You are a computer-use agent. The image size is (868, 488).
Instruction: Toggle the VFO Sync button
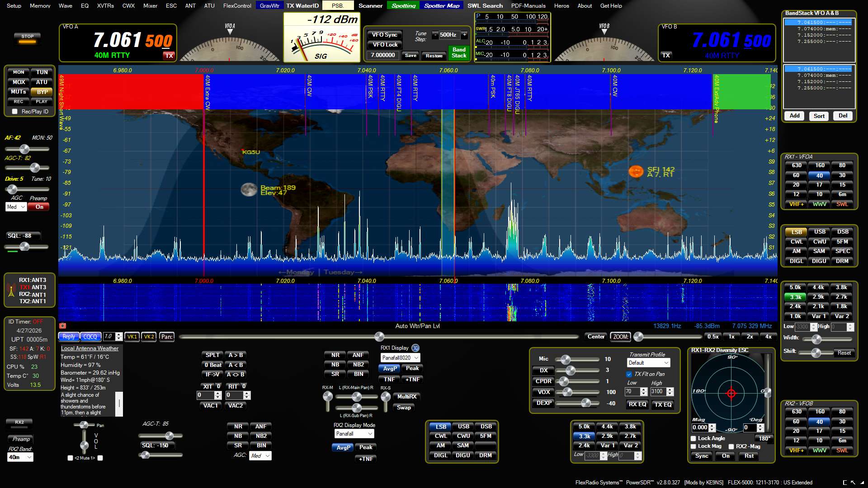coord(385,35)
